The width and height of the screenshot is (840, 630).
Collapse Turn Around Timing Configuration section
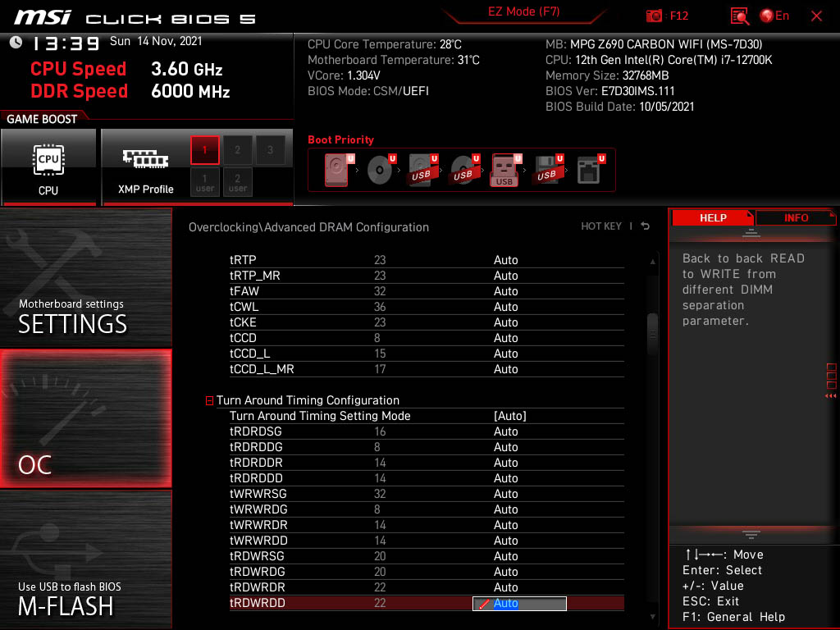coord(209,400)
